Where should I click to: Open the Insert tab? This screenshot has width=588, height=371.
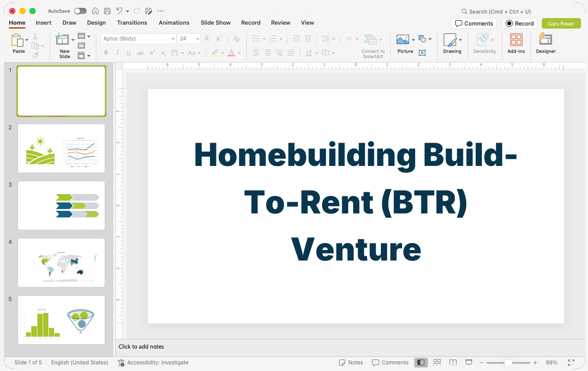point(44,22)
